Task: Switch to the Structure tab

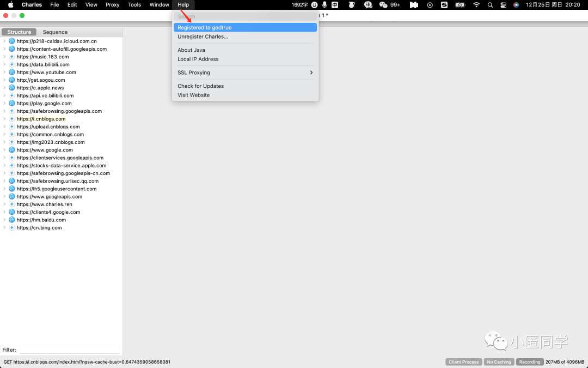Action: pyautogui.click(x=19, y=32)
